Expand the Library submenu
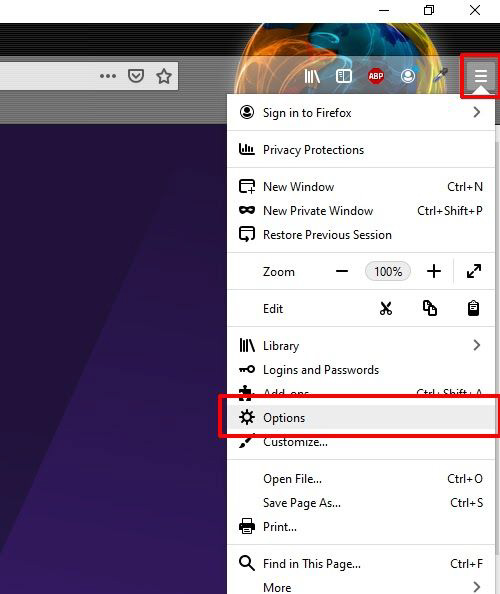This screenshot has width=500, height=594. coord(361,345)
